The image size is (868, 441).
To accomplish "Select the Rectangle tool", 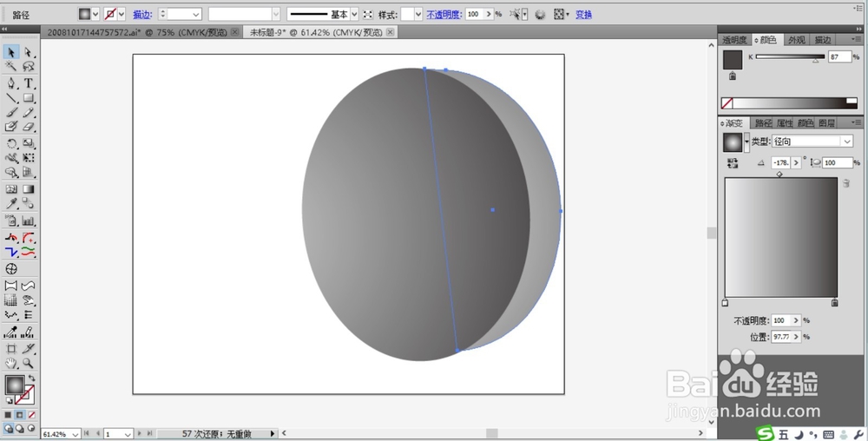I will pos(29,98).
